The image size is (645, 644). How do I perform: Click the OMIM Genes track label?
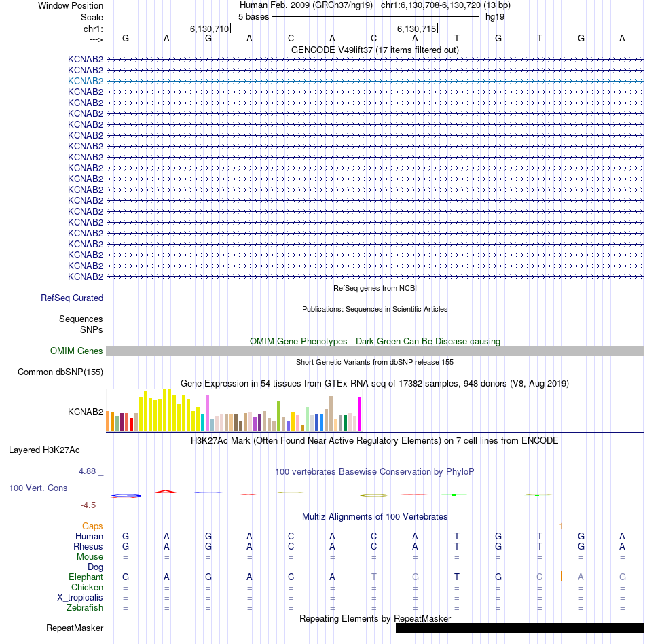pyautogui.click(x=77, y=351)
